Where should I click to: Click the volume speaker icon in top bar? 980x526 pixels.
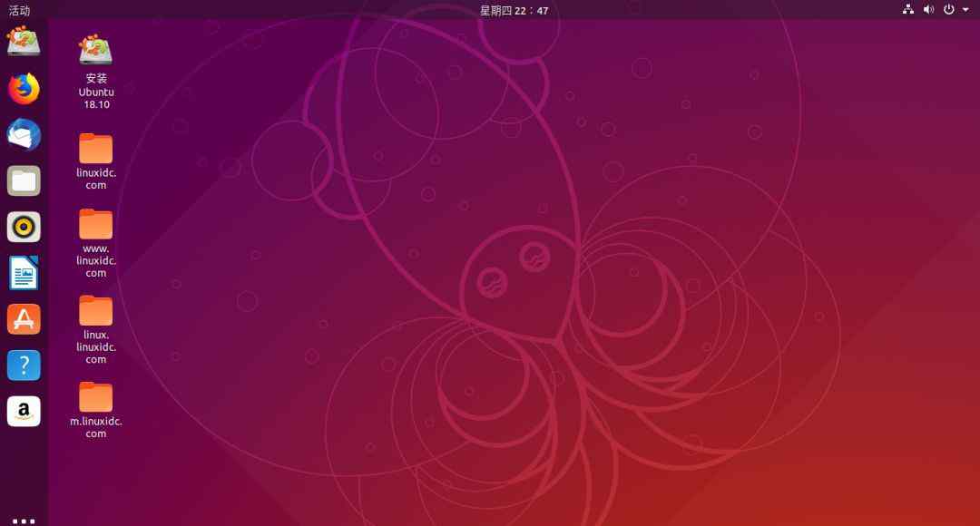tap(928, 10)
